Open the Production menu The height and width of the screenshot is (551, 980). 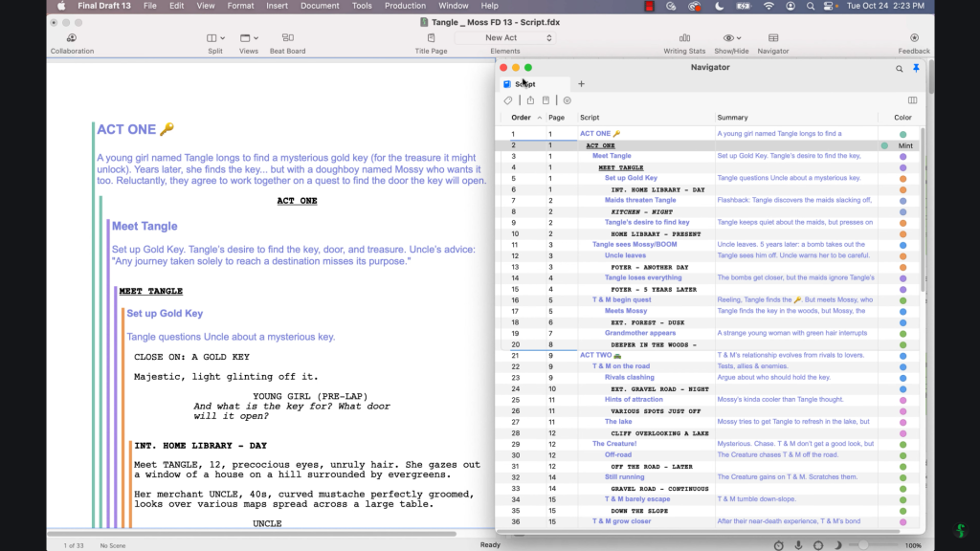(405, 6)
